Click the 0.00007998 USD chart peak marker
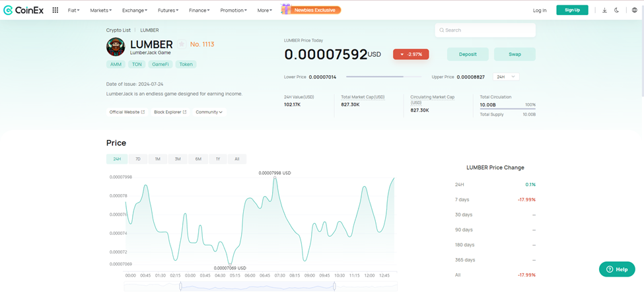 [x=275, y=178]
